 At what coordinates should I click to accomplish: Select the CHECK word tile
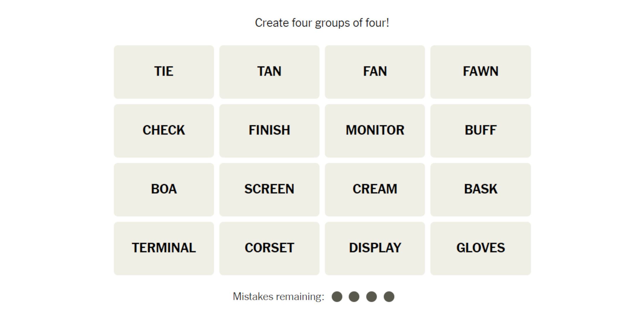(x=164, y=131)
